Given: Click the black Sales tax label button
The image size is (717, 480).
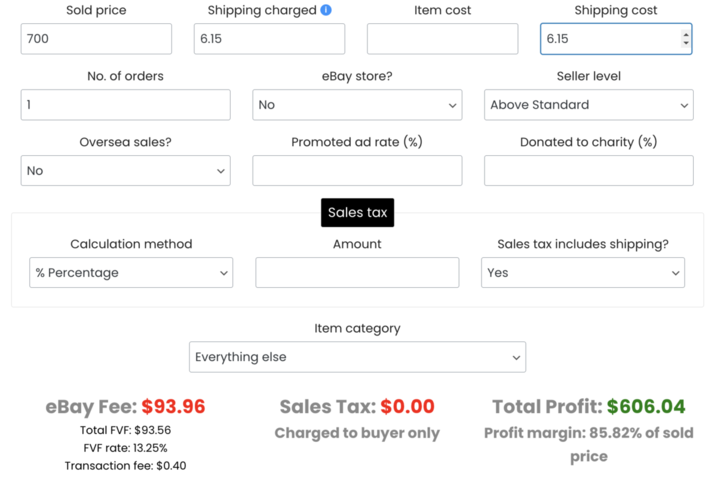Looking at the screenshot, I should (x=357, y=213).
